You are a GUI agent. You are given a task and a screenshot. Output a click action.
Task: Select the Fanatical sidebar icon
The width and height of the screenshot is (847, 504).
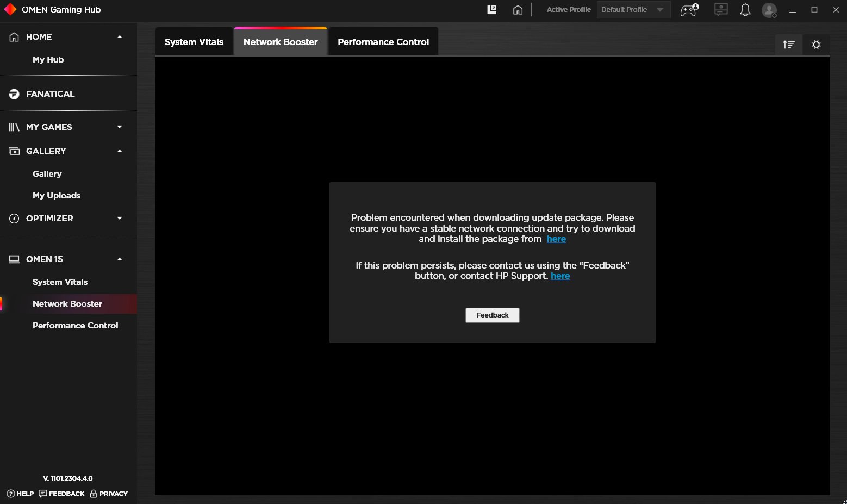(14, 94)
